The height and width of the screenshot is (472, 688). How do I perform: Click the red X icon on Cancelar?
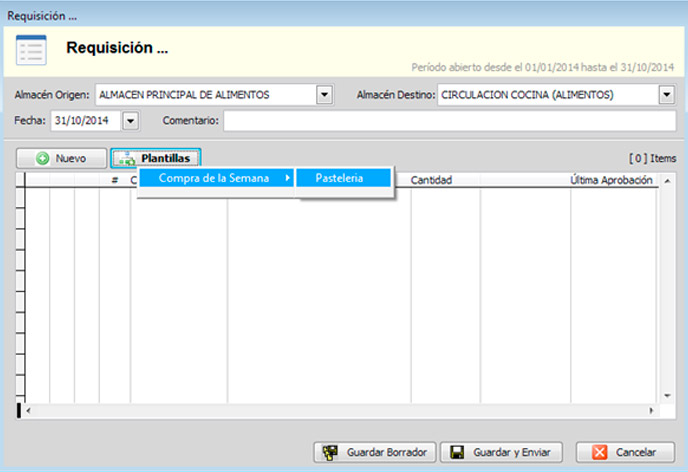pyautogui.click(x=600, y=452)
